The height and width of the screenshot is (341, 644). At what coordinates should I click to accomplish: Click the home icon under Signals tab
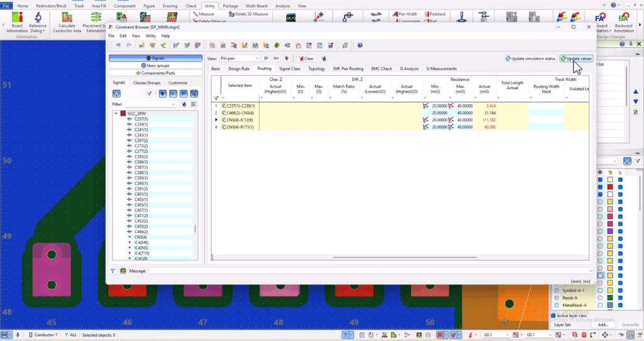(116, 94)
